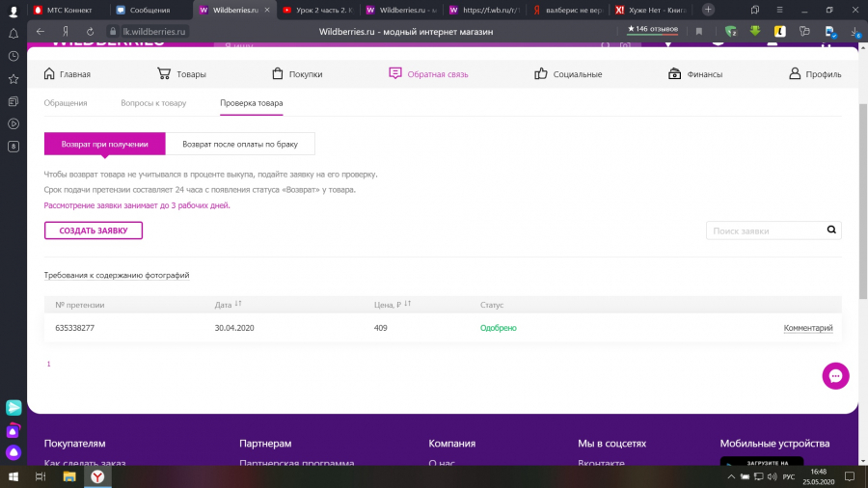The height and width of the screenshot is (488, 868).
Task: Switch to the YouTube Урок 2 часть 2 tab
Action: 317,10
